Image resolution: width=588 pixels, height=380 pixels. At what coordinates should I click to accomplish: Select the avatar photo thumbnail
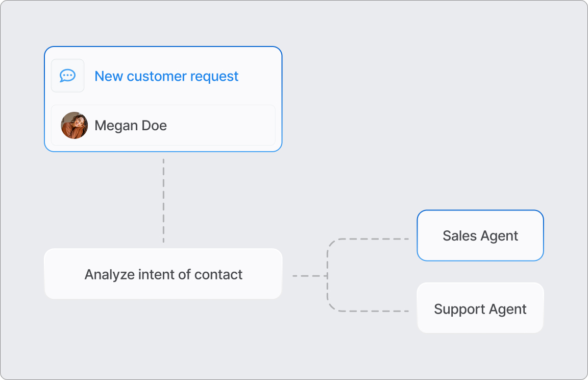point(74,125)
